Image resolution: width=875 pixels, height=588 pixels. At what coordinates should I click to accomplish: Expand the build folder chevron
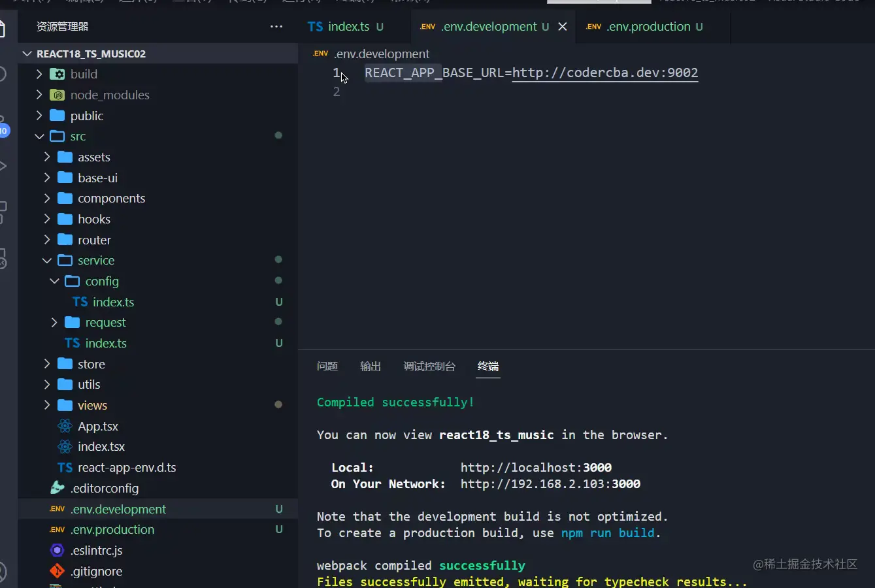pos(39,74)
